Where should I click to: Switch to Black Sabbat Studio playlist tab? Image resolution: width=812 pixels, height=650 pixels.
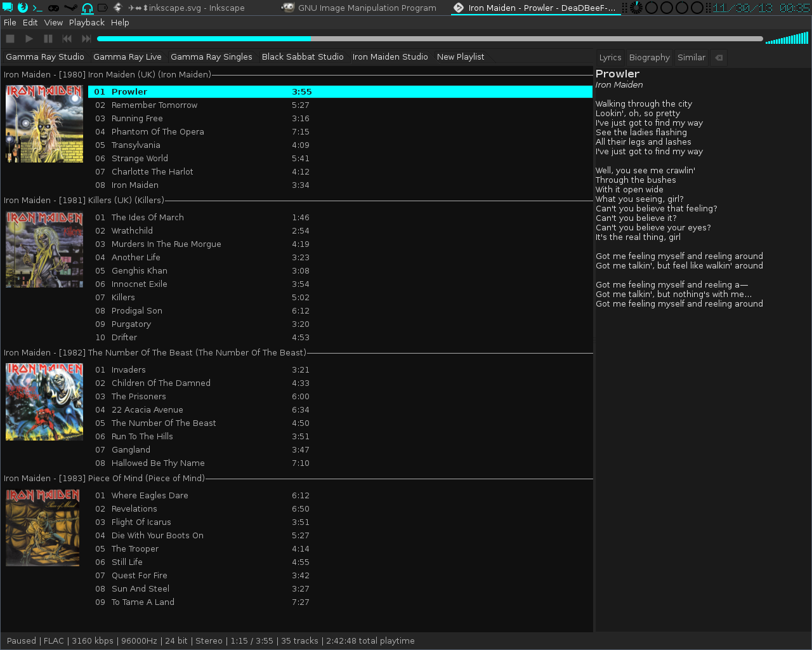303,56
